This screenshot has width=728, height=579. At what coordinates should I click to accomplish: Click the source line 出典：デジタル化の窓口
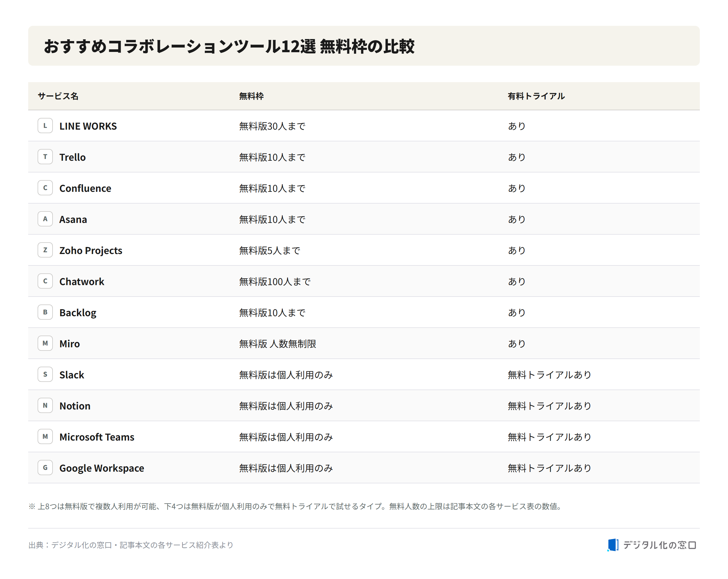(131, 545)
